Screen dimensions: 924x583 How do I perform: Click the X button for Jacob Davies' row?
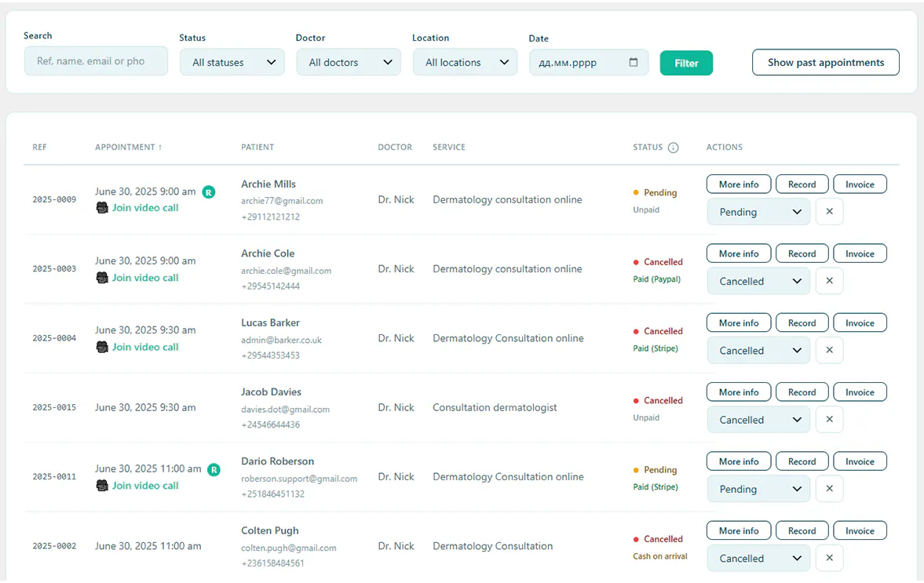[x=829, y=419]
